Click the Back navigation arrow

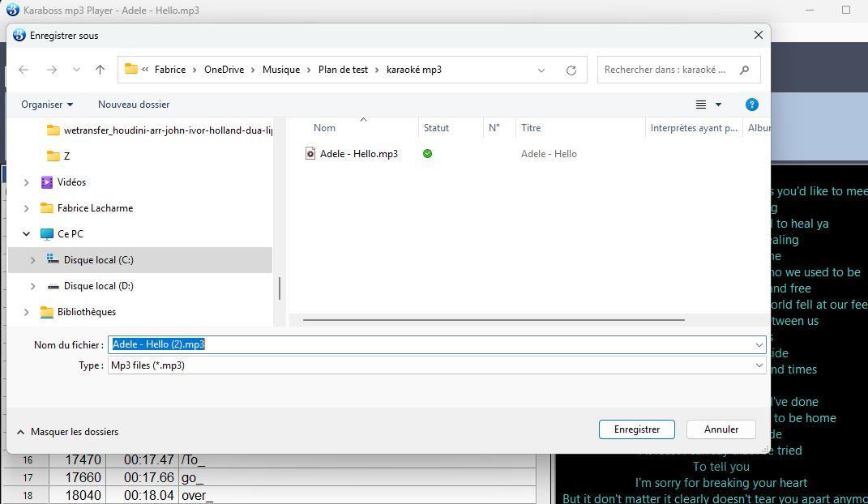tap(24, 70)
